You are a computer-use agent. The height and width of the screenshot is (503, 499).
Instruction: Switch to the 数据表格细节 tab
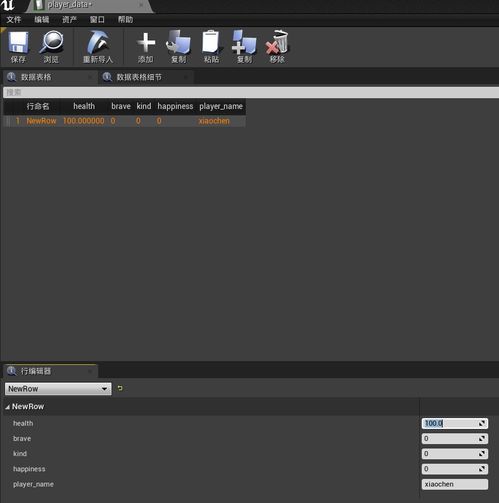pos(139,77)
